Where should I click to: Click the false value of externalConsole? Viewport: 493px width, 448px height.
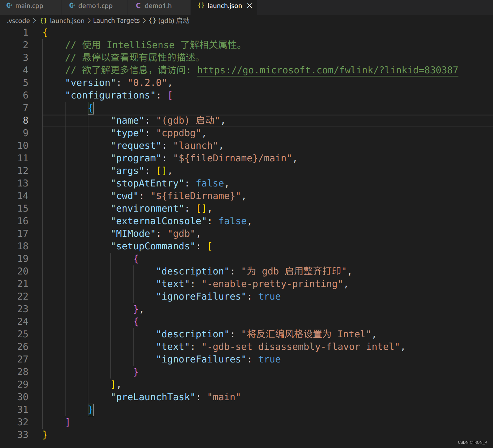pyautogui.click(x=233, y=221)
